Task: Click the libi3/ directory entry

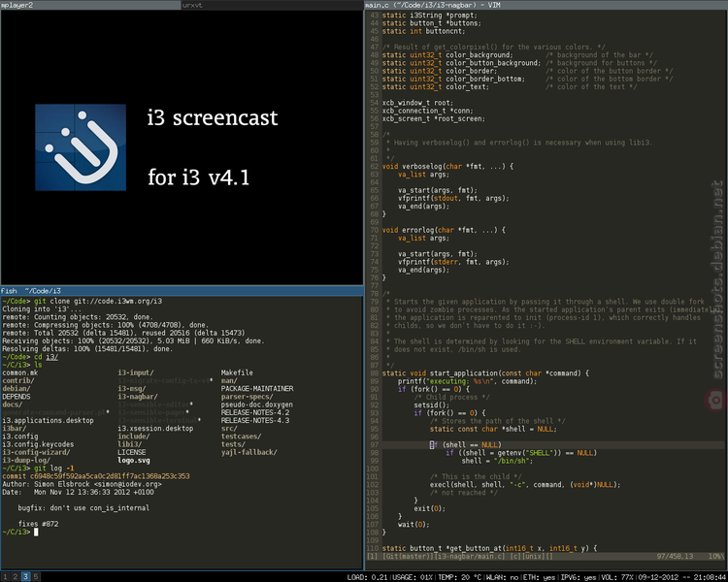Action: [x=129, y=444]
